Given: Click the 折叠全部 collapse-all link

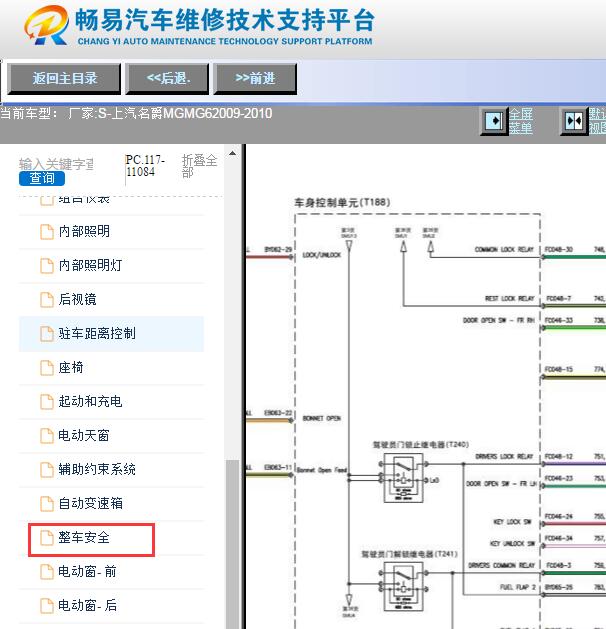Looking at the screenshot, I should (199, 166).
